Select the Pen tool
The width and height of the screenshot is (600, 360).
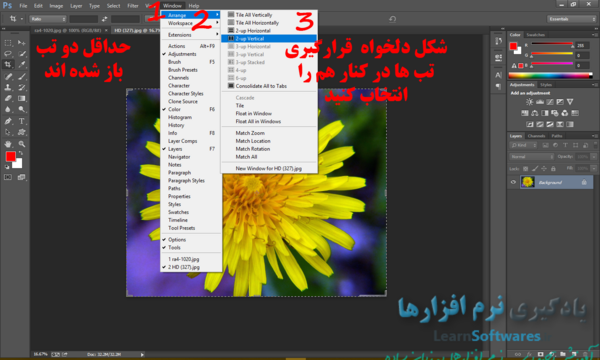tap(8, 121)
